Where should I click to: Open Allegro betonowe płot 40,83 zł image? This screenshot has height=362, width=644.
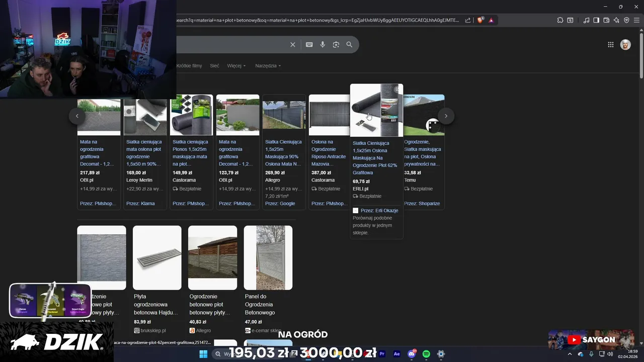(x=212, y=257)
